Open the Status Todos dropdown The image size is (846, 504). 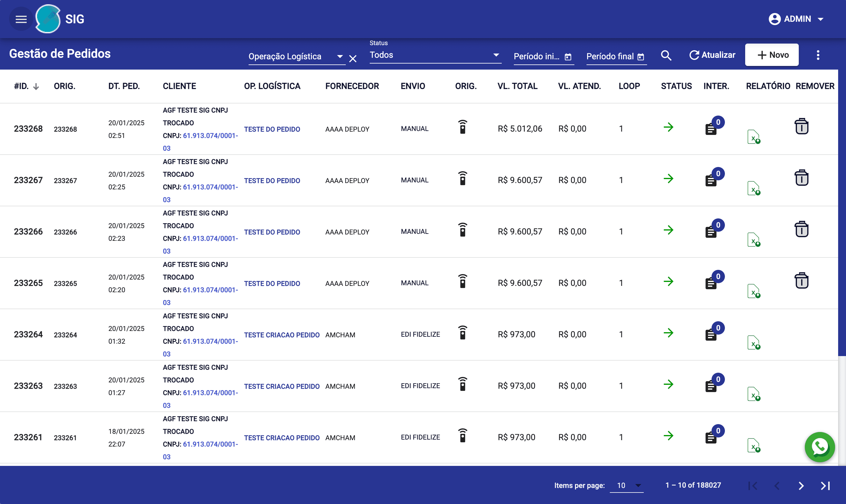pyautogui.click(x=435, y=55)
